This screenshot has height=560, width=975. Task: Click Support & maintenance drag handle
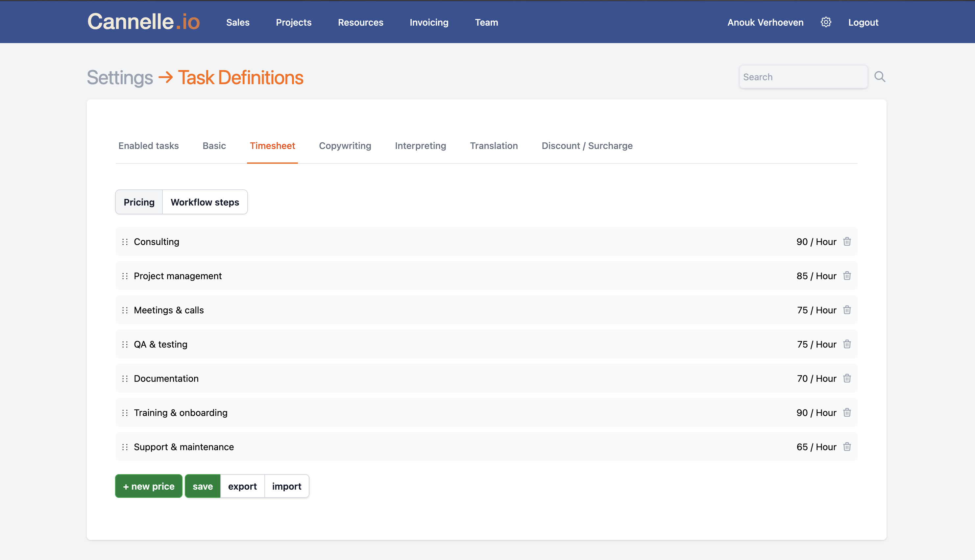(x=125, y=447)
